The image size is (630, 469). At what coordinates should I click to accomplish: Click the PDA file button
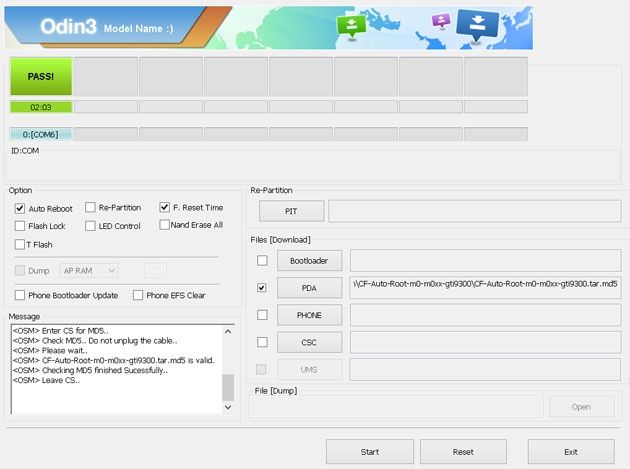pos(309,288)
